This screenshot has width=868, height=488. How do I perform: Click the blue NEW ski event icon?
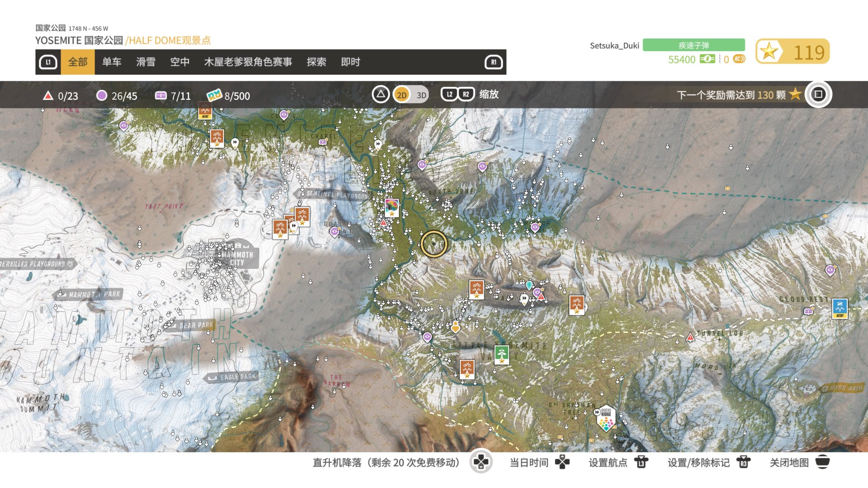pos(840,309)
